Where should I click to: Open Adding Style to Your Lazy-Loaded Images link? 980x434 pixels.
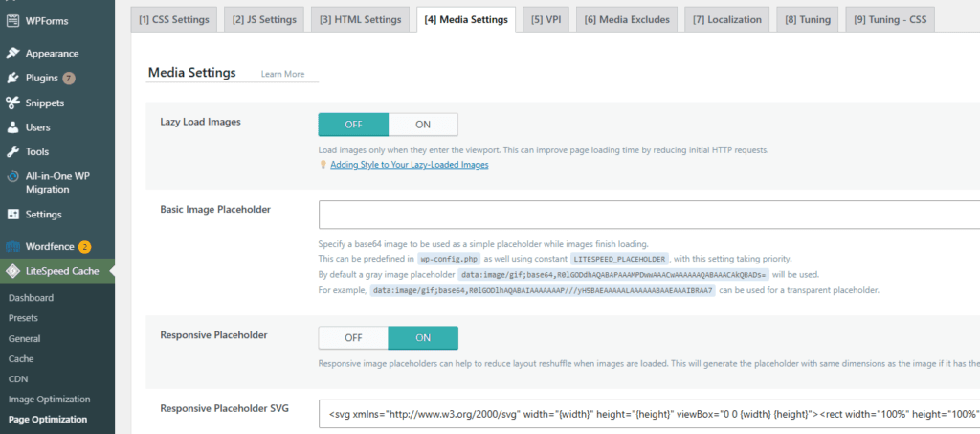pos(410,165)
